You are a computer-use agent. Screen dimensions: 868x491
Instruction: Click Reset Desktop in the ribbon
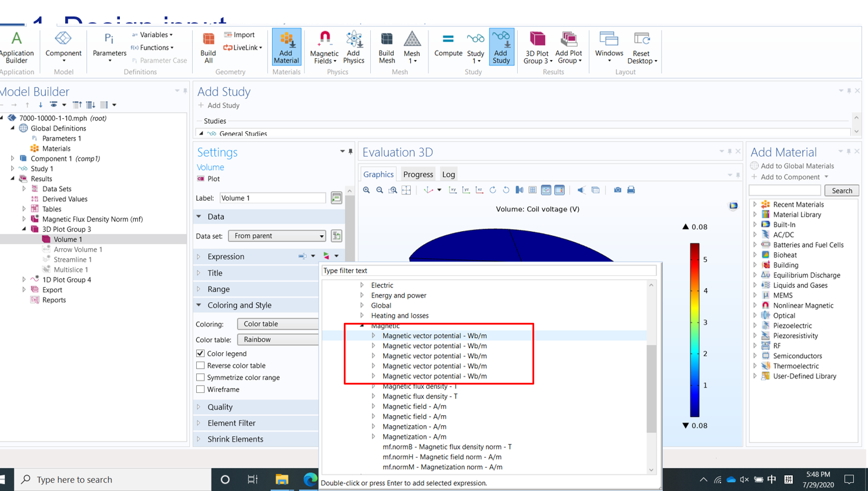(x=642, y=47)
